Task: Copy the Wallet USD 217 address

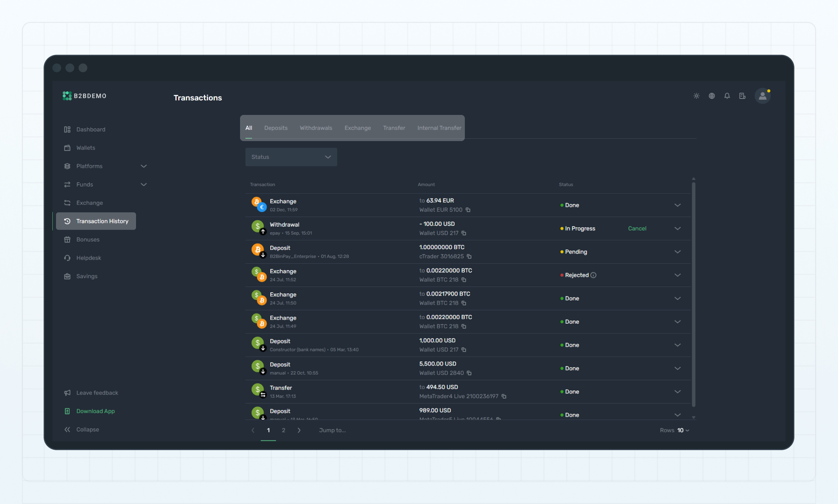Action: 464,233
